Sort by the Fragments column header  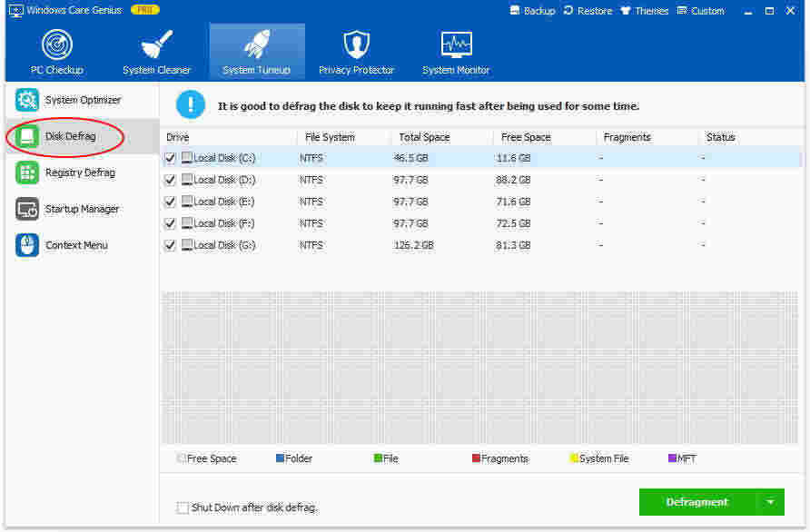tap(646, 137)
